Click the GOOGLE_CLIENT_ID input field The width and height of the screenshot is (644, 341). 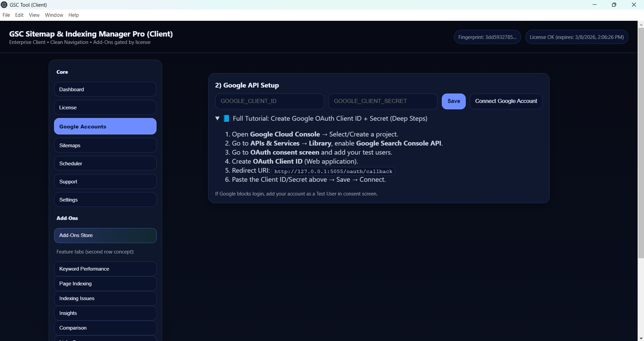269,101
